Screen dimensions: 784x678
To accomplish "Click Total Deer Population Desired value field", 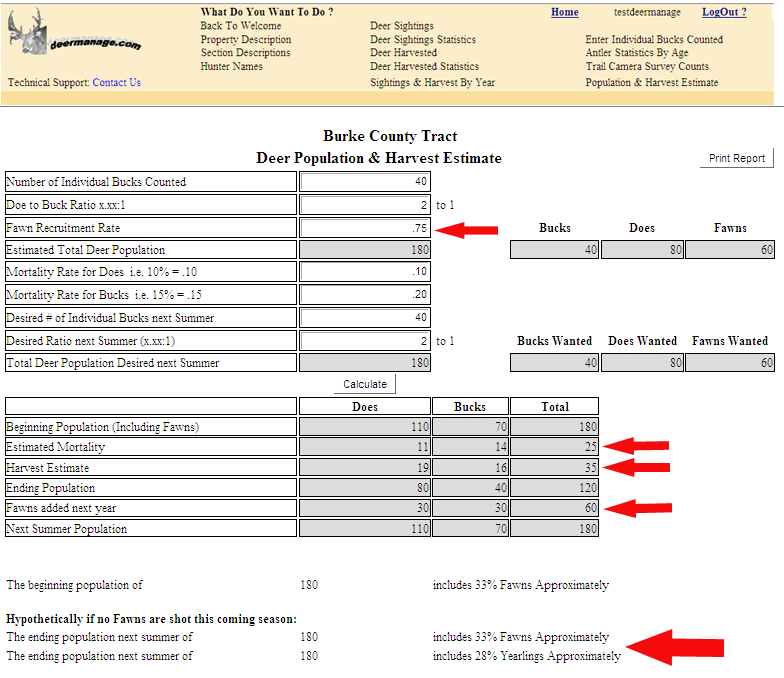I will [365, 362].
